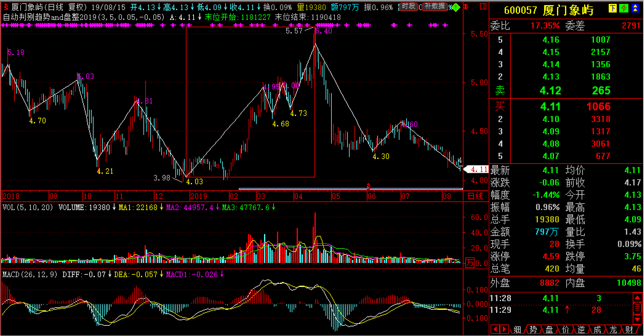Click the 时段 time period button

point(408,7)
